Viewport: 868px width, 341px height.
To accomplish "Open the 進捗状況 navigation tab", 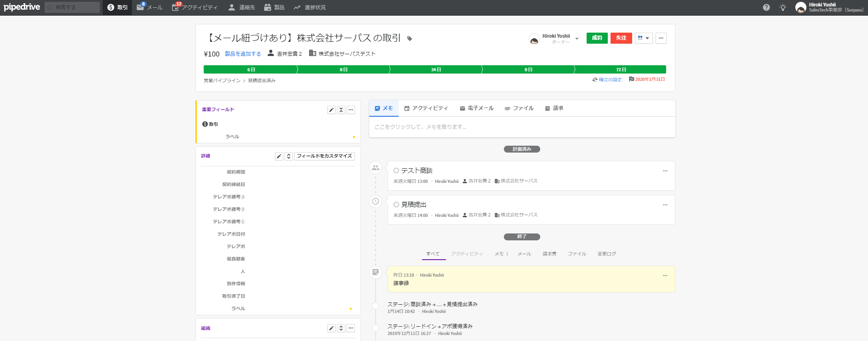I will click(x=309, y=7).
